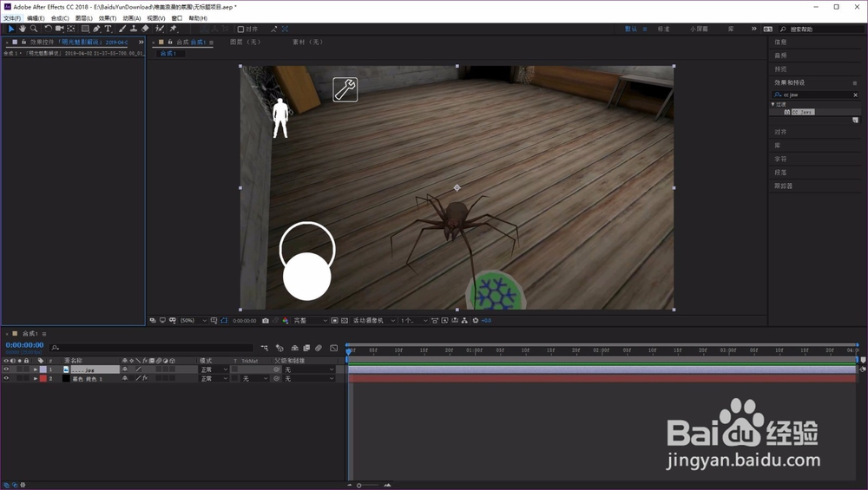Open the 效果(T) menu

coord(108,18)
